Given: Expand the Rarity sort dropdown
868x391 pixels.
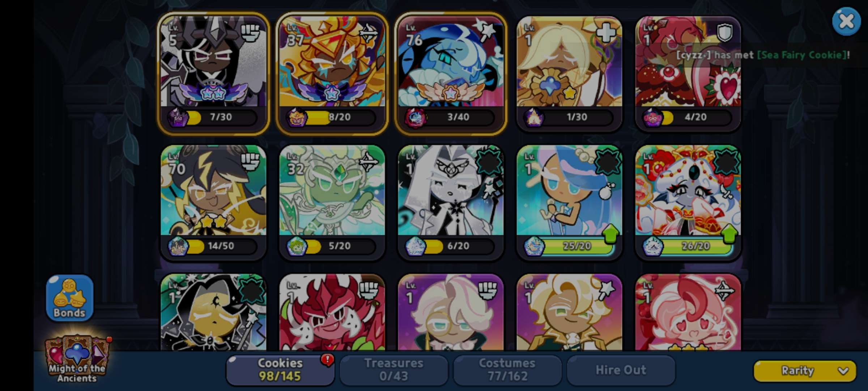Looking at the screenshot, I should [805, 371].
